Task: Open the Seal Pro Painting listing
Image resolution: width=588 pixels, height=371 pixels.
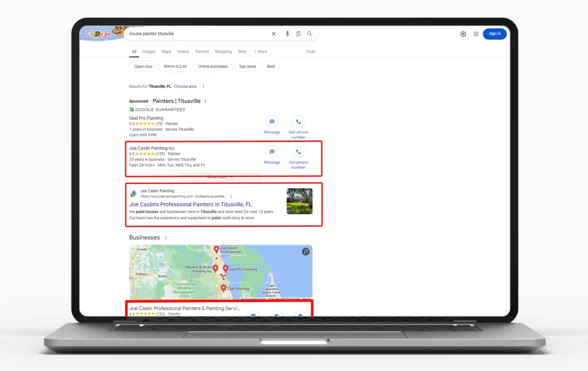Action: (146, 118)
